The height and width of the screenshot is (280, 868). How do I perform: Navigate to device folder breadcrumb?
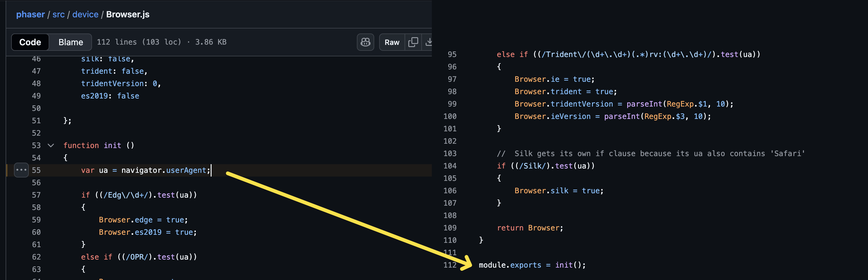(x=85, y=15)
